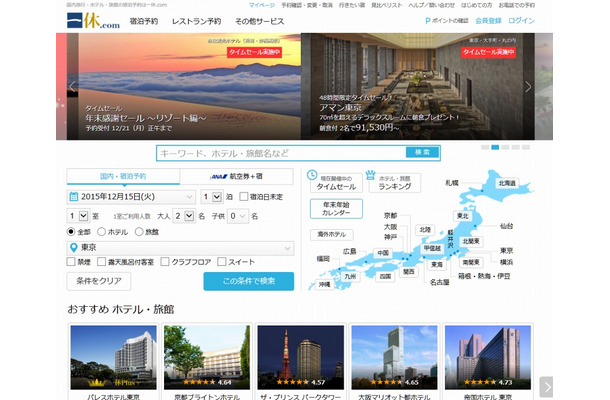
Task: Open the 大人 adults count dropdown
Action: [184, 216]
